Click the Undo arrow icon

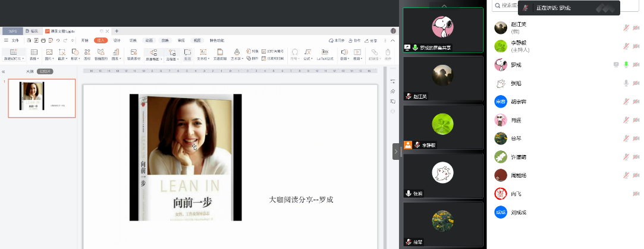point(58,40)
